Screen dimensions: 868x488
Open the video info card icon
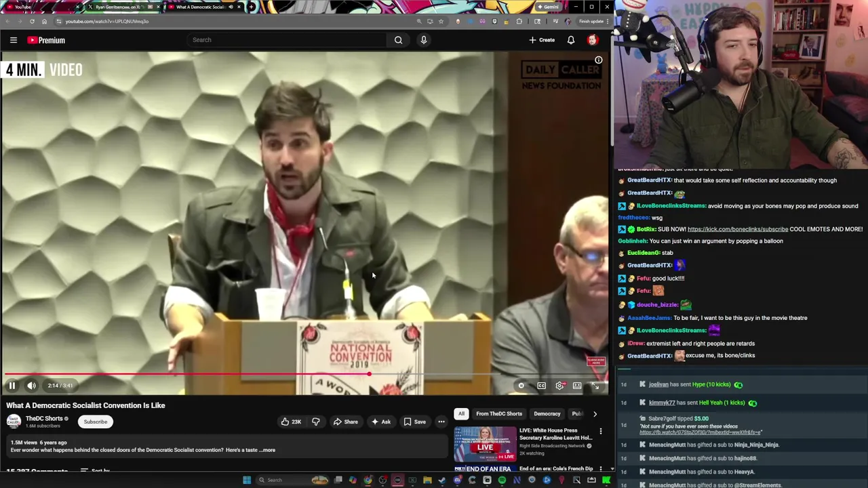[x=598, y=60]
